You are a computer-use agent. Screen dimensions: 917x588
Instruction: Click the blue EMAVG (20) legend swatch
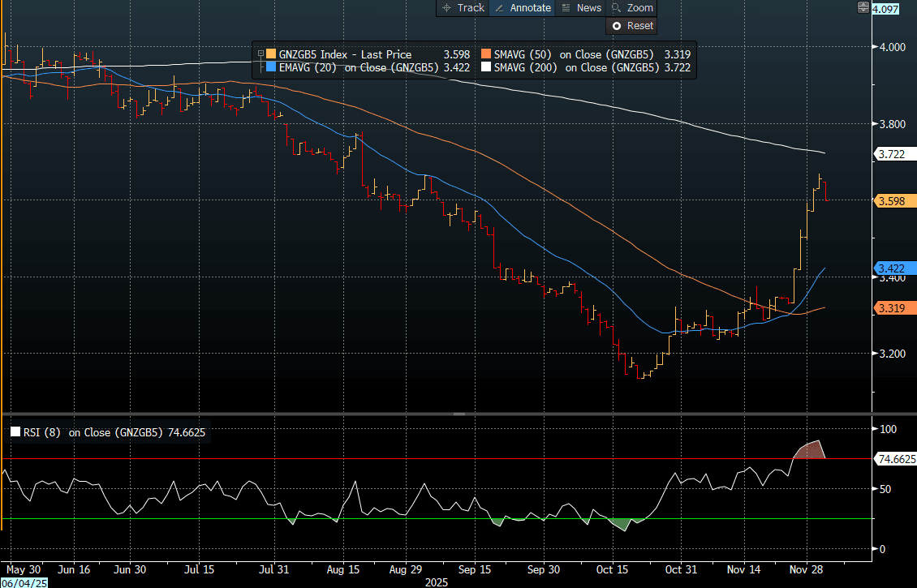271,67
